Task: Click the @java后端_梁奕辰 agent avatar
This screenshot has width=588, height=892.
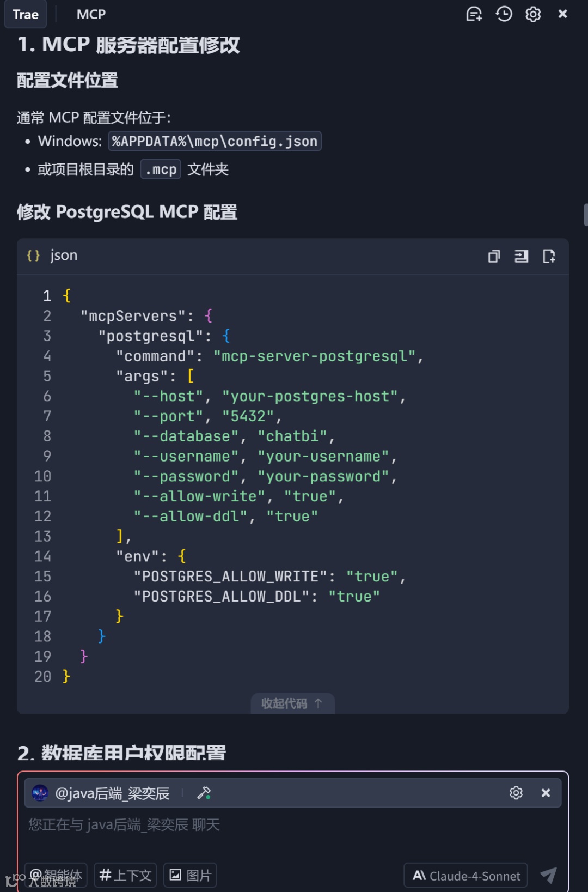Action: [x=40, y=793]
